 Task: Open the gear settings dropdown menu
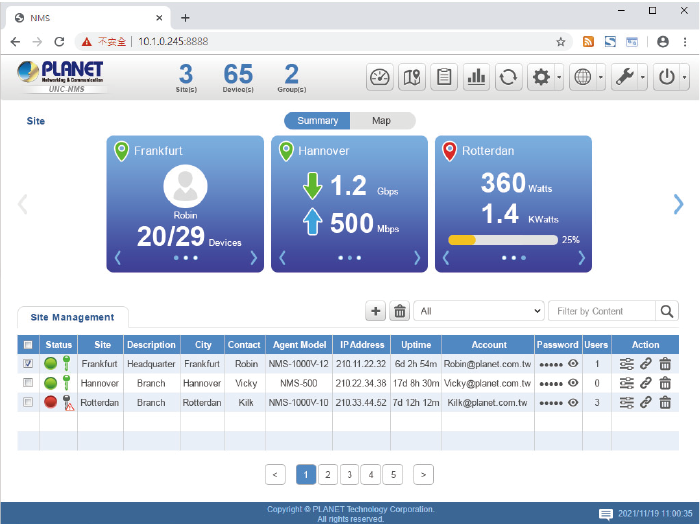coord(546,77)
